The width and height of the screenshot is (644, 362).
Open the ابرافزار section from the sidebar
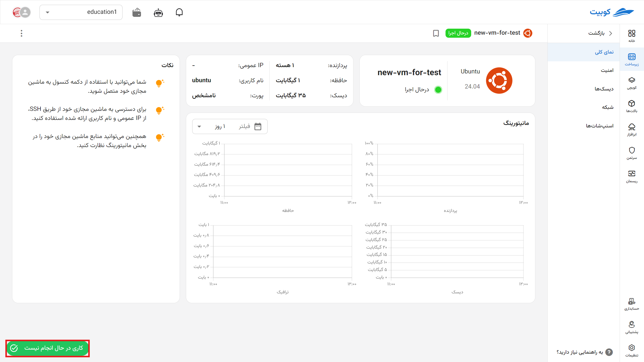point(632,129)
